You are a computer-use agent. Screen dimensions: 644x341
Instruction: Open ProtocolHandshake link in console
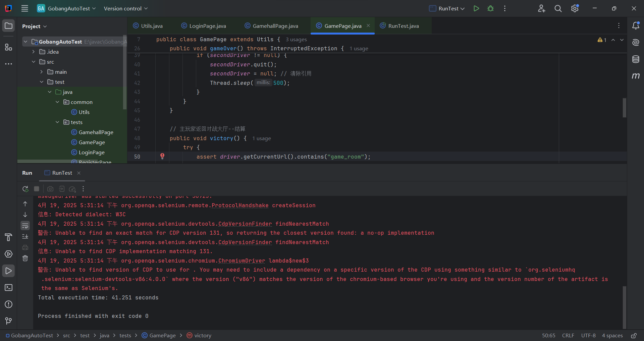pos(240,205)
